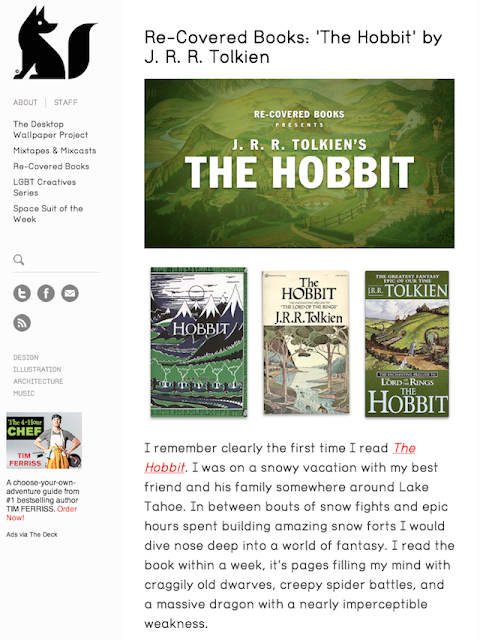Screen dimensions: 480x640
Task: Click the 4-Hour Chef ad image
Action: (x=44, y=440)
